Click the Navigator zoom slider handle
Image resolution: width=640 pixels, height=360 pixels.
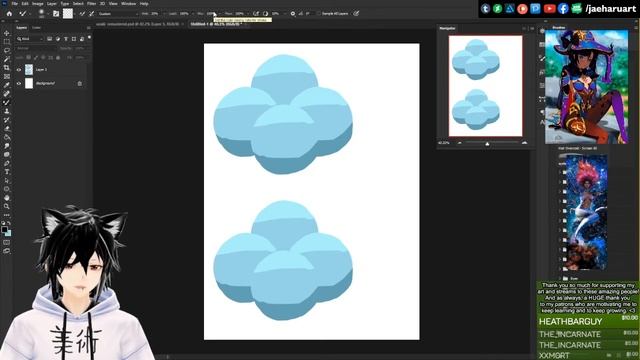(487, 144)
